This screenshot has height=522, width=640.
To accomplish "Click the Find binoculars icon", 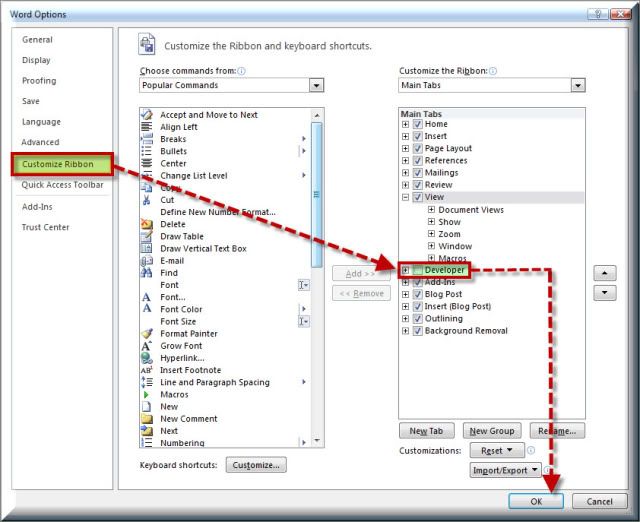I will tap(147, 273).
